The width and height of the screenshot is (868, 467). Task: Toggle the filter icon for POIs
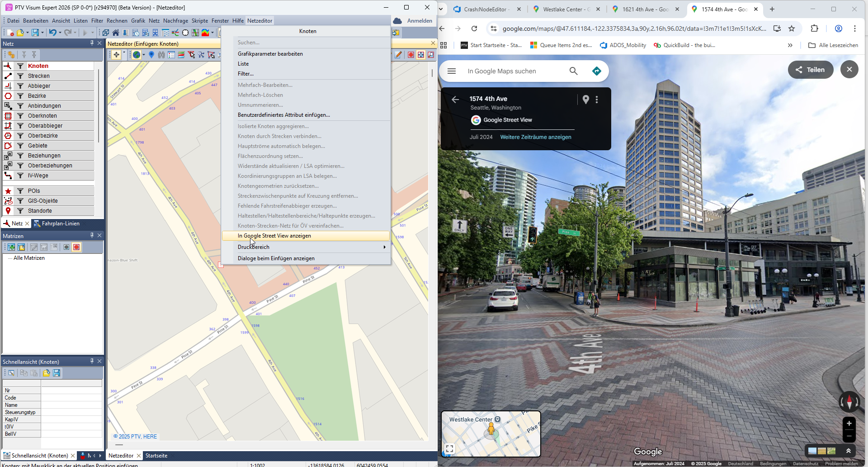(20, 191)
